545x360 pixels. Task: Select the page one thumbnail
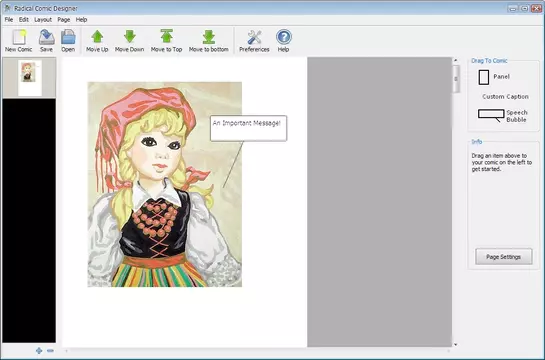(x=29, y=78)
